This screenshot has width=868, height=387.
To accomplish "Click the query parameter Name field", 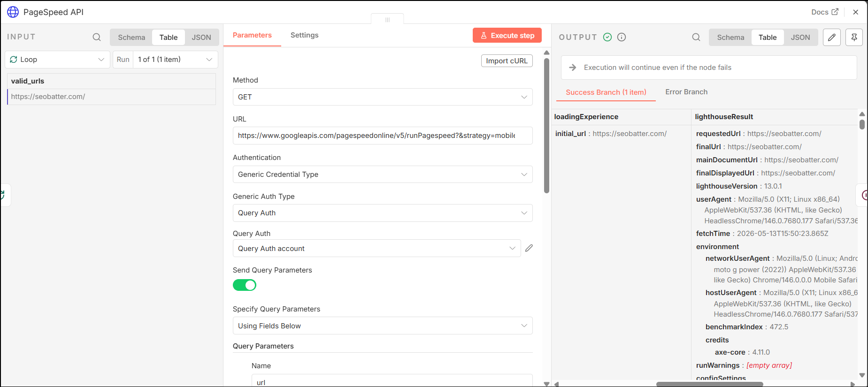I will [392, 381].
